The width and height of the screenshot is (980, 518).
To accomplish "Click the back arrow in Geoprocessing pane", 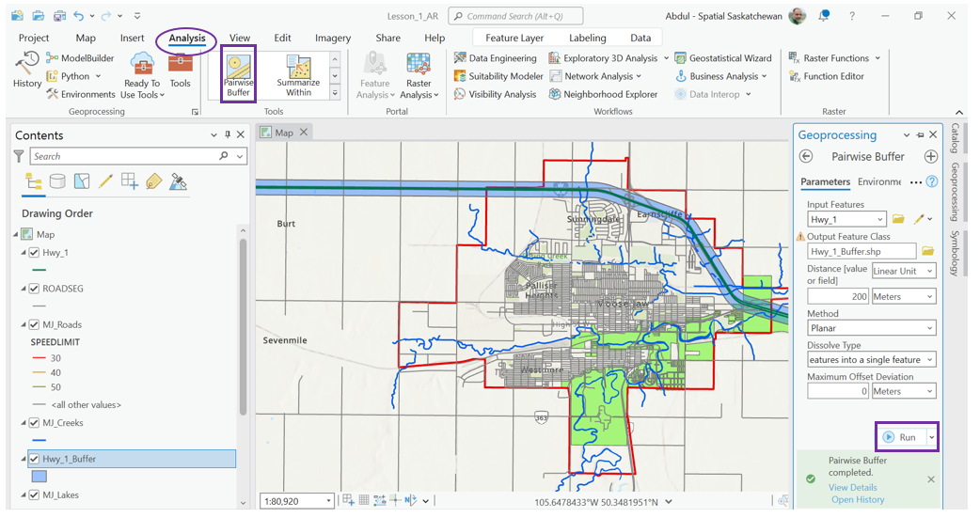I will tap(806, 157).
